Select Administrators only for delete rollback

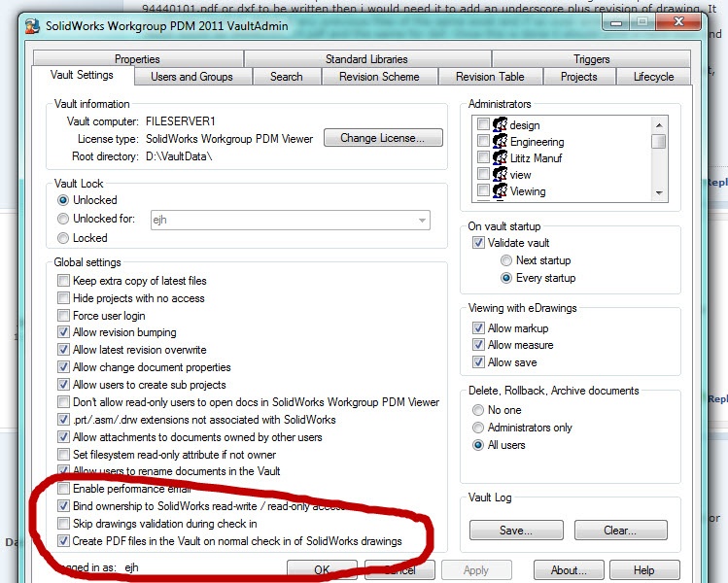point(478,427)
